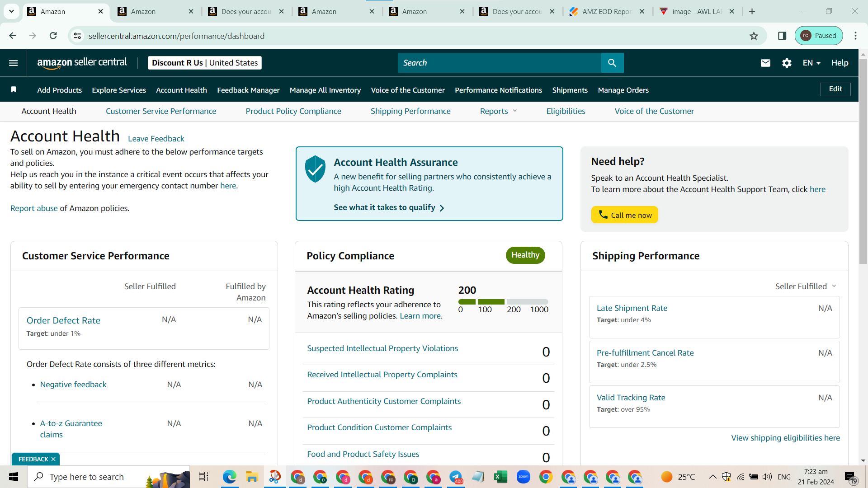Viewport: 868px width, 488px height.
Task: Open the tab search dropdown
Action: [x=11, y=11]
